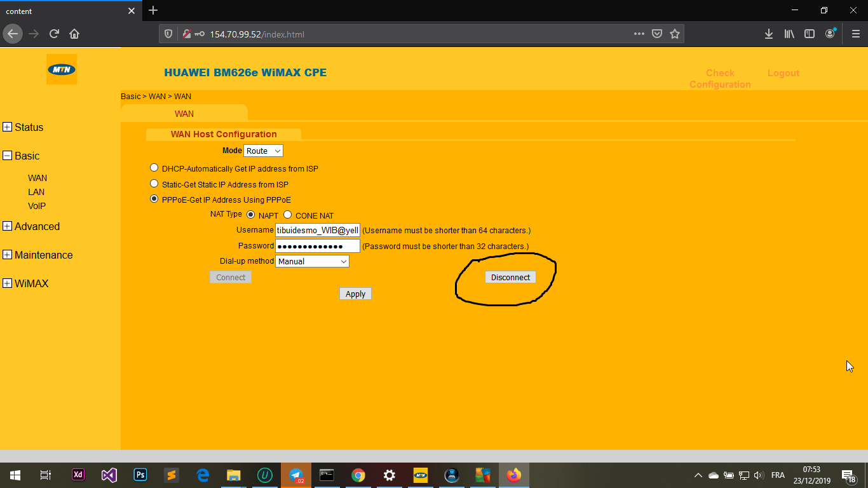Open Telegram from the taskbar
Viewport: 868px width, 488px height.
(296, 475)
